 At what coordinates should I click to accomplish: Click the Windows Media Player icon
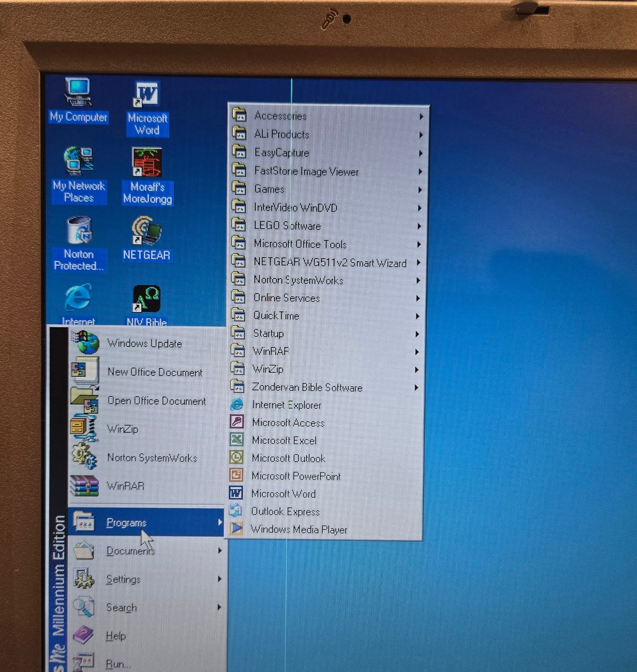click(236, 528)
